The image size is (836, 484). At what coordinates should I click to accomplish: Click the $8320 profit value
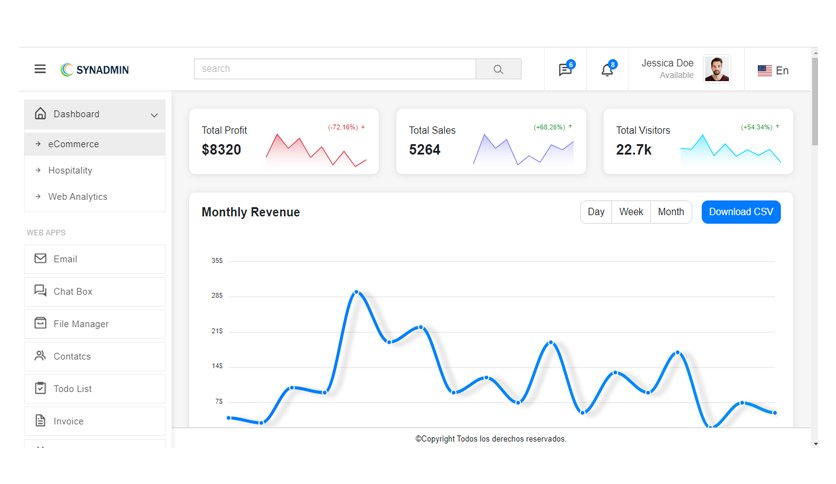[x=221, y=150]
